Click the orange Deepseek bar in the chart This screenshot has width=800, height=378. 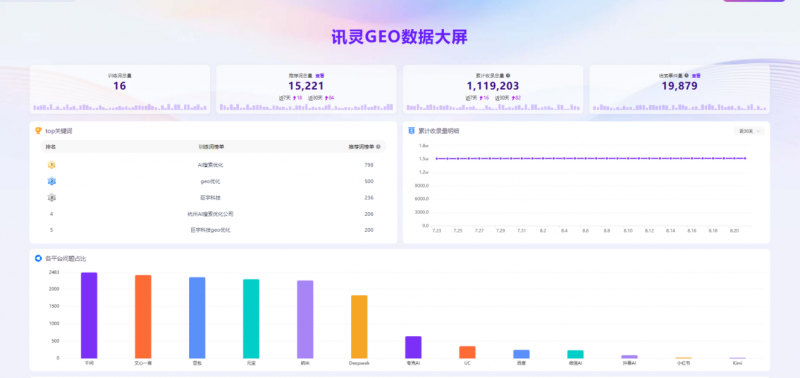pos(359,326)
